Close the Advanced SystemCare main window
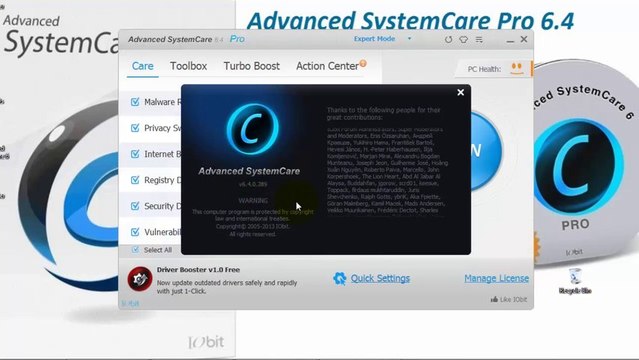The height and width of the screenshot is (360, 639). (524, 39)
